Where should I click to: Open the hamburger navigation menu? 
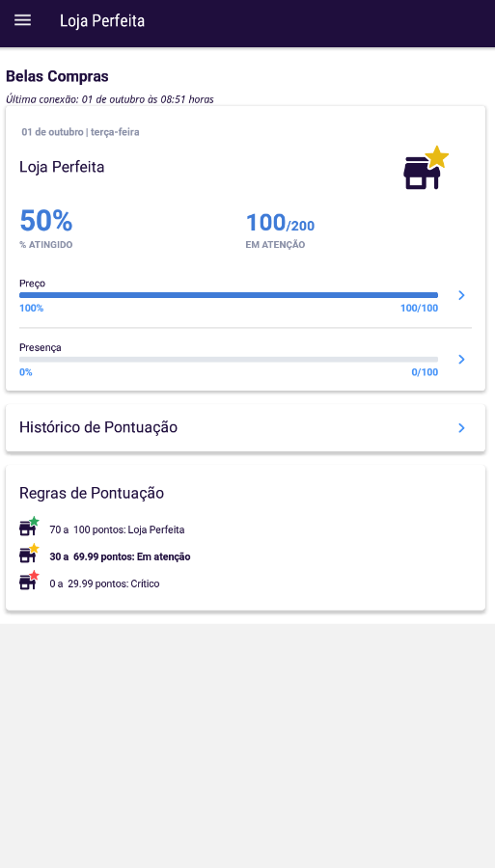click(23, 20)
